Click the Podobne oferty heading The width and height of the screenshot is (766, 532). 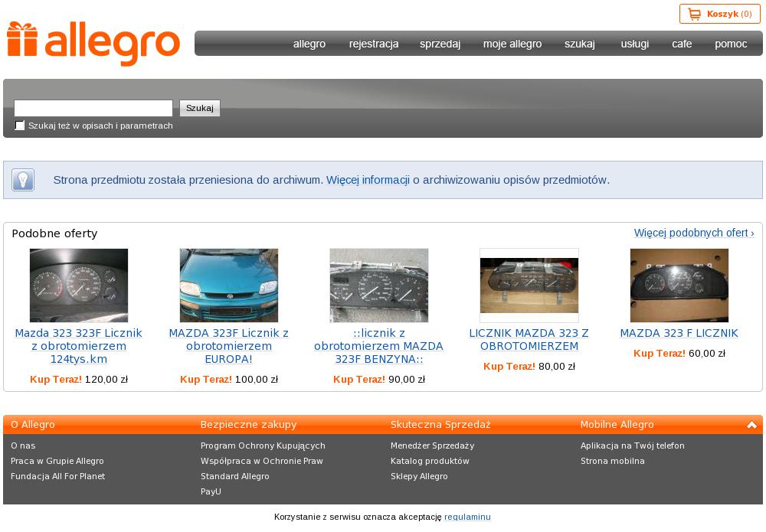pos(54,233)
